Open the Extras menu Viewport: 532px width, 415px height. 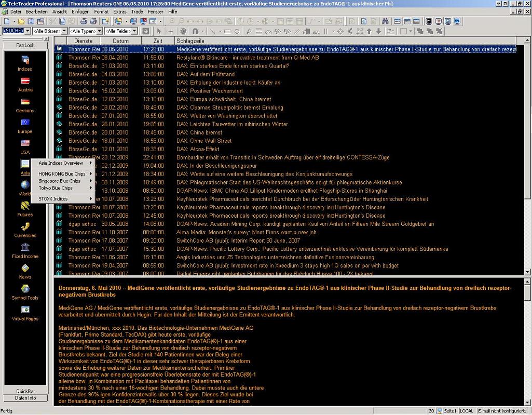(120, 11)
